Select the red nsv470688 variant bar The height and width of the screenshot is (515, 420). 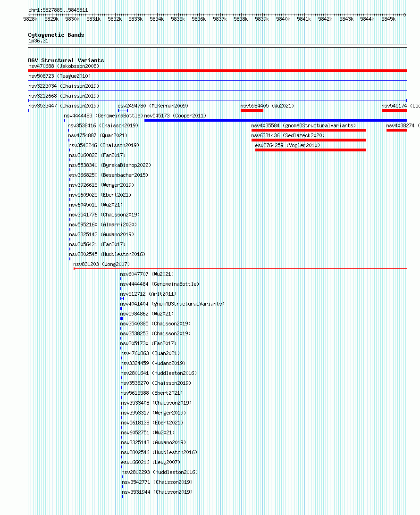point(217,71)
